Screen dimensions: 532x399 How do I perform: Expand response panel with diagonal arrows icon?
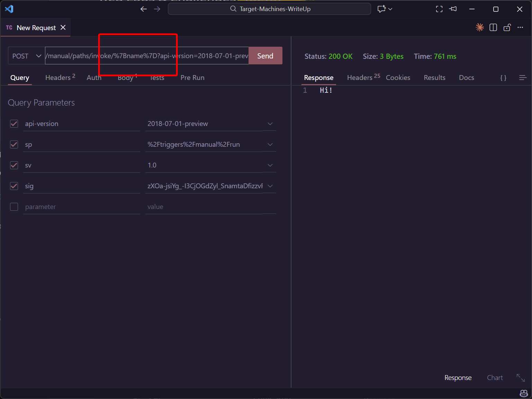click(521, 378)
